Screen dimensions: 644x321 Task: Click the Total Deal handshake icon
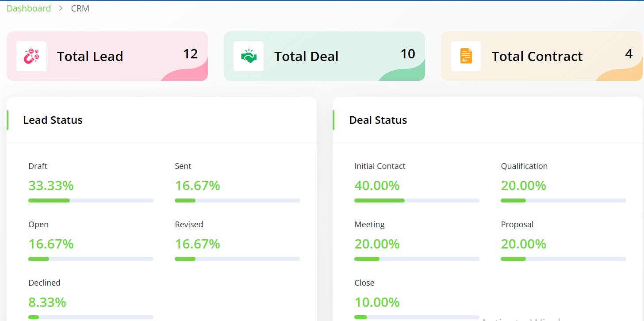[x=249, y=56]
